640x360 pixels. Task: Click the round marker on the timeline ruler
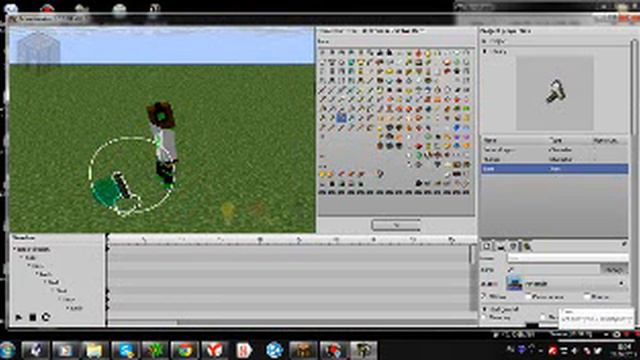pyautogui.click(x=260, y=240)
